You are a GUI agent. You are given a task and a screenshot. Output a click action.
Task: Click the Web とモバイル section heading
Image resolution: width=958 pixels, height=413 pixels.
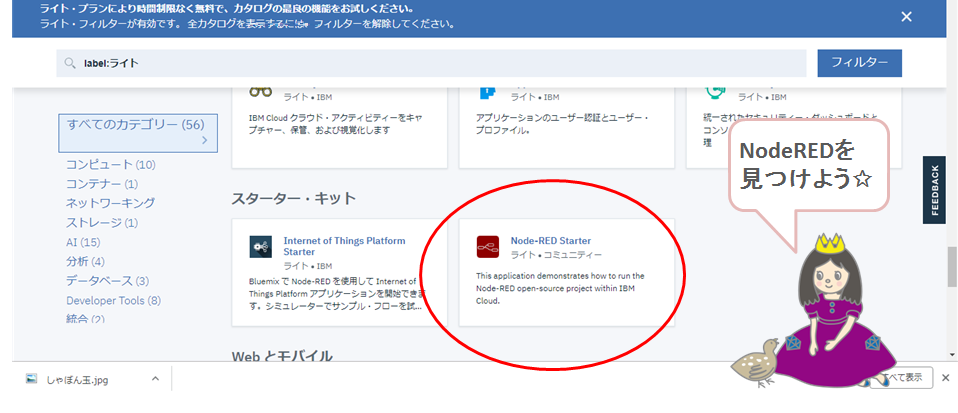pos(282,356)
